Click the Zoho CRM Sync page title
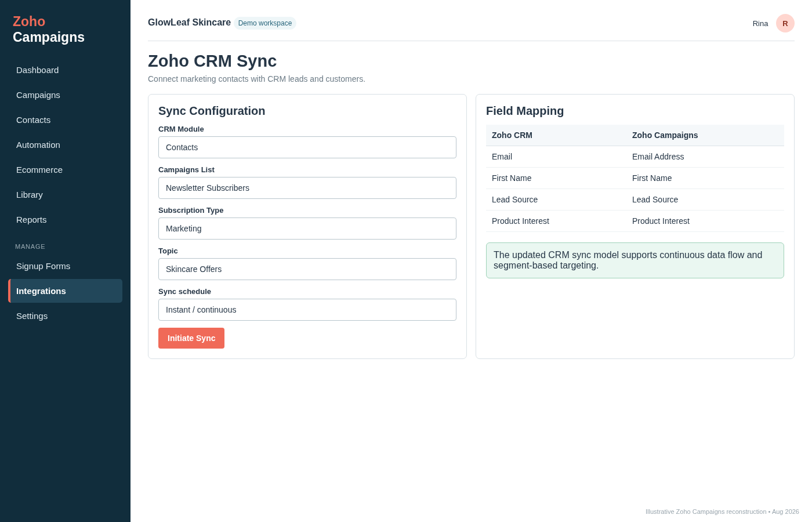This screenshot has height=522, width=812. (x=212, y=61)
